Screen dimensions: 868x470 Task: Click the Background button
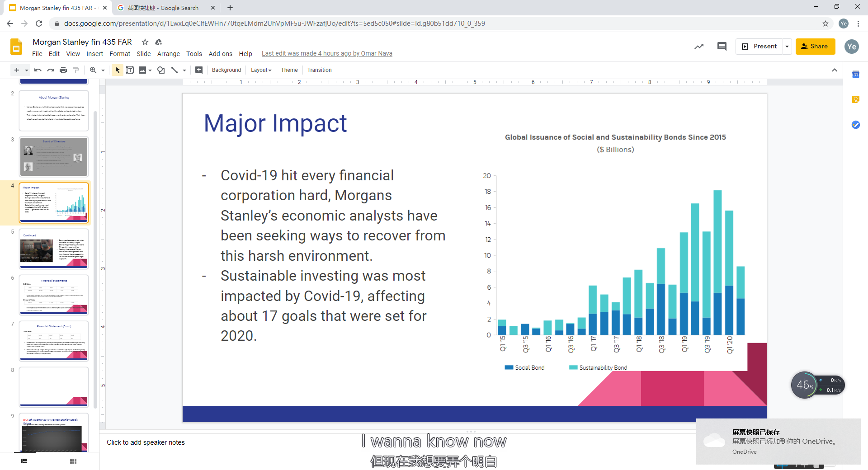tap(226, 70)
